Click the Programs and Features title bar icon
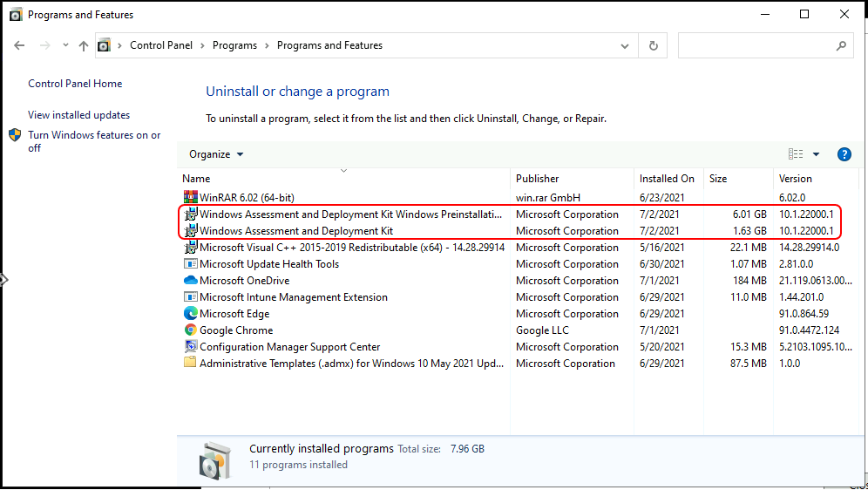 coord(16,15)
